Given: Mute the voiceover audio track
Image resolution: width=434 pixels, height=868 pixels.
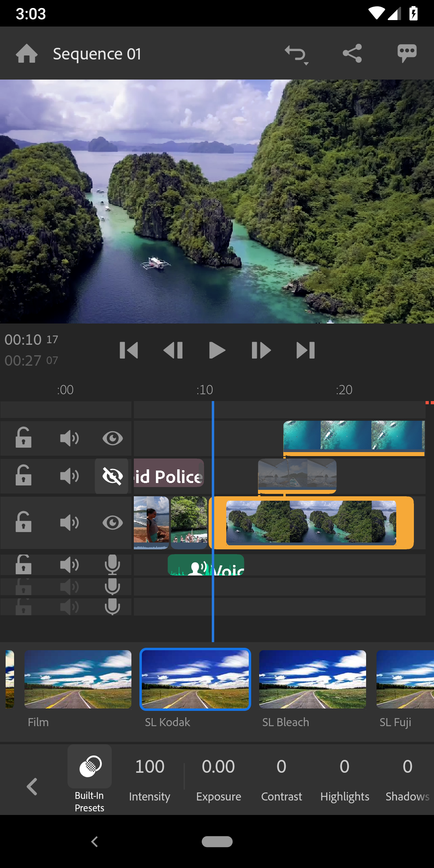Looking at the screenshot, I should point(70,565).
